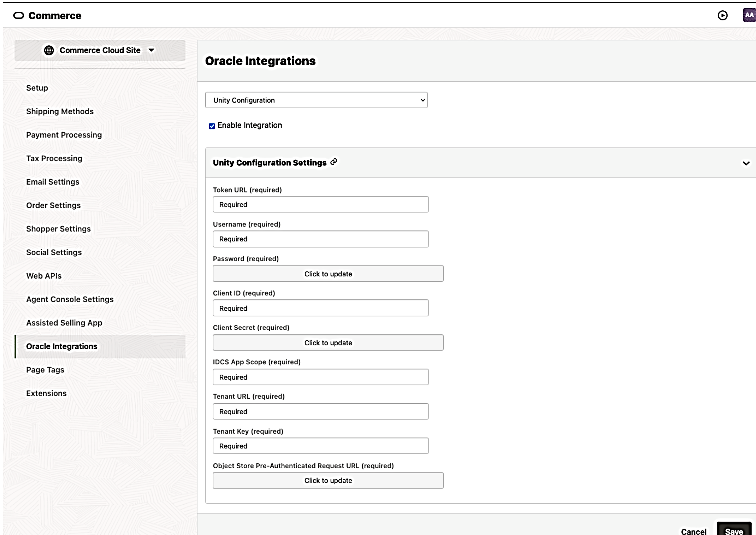Uncheck the Enable Integration checkbox
The image size is (756, 535).
click(212, 126)
